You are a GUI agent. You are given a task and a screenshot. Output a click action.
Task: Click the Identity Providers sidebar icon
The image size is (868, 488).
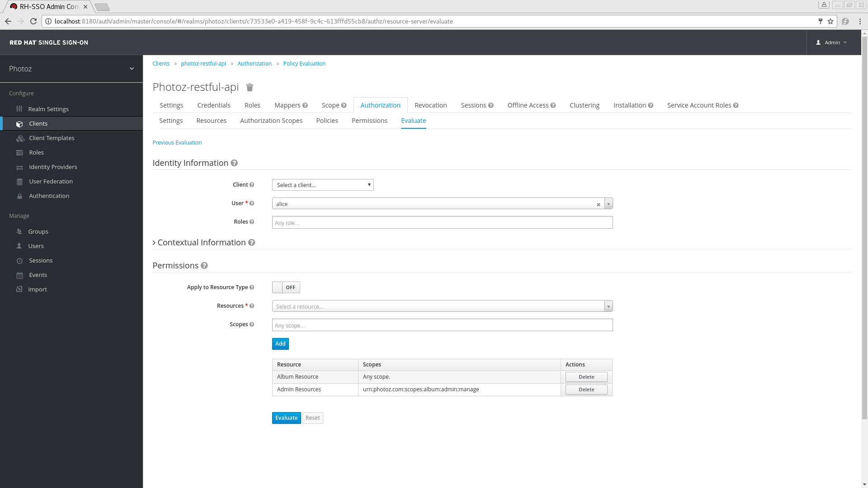click(x=20, y=167)
